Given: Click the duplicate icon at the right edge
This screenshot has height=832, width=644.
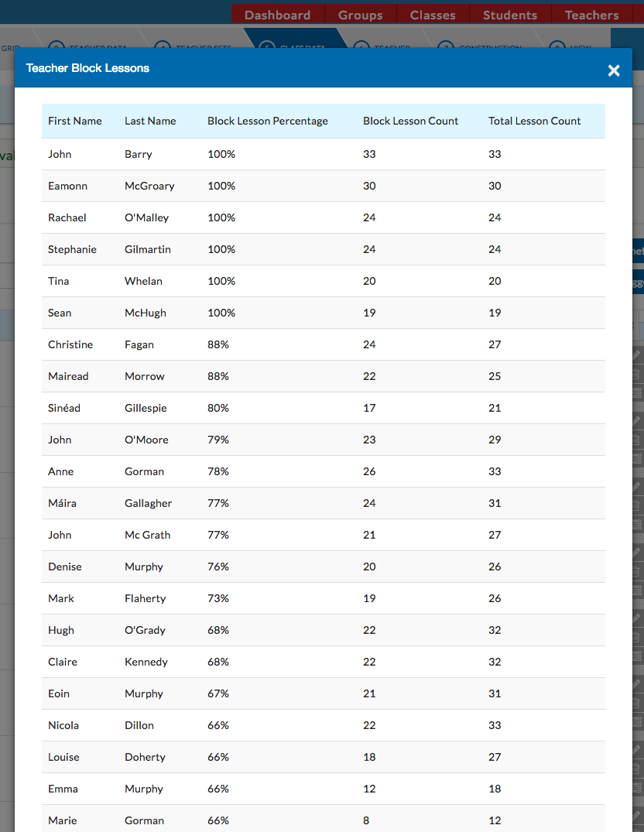Looking at the screenshot, I should [637, 373].
